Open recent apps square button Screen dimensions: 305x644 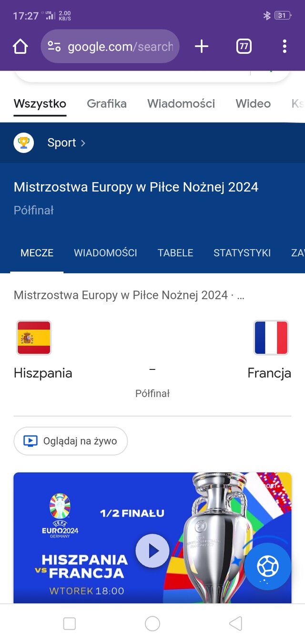70,624
